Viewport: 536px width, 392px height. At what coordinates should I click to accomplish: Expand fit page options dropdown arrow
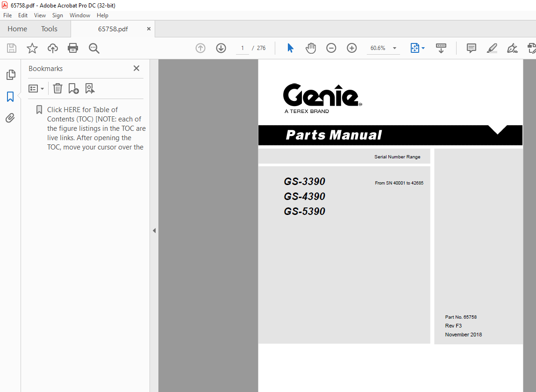(423, 48)
